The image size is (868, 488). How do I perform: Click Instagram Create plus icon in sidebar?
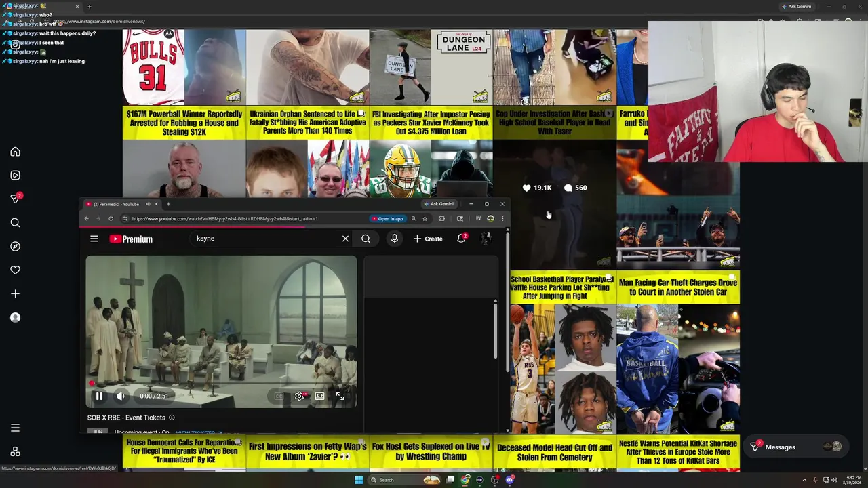[x=15, y=294]
